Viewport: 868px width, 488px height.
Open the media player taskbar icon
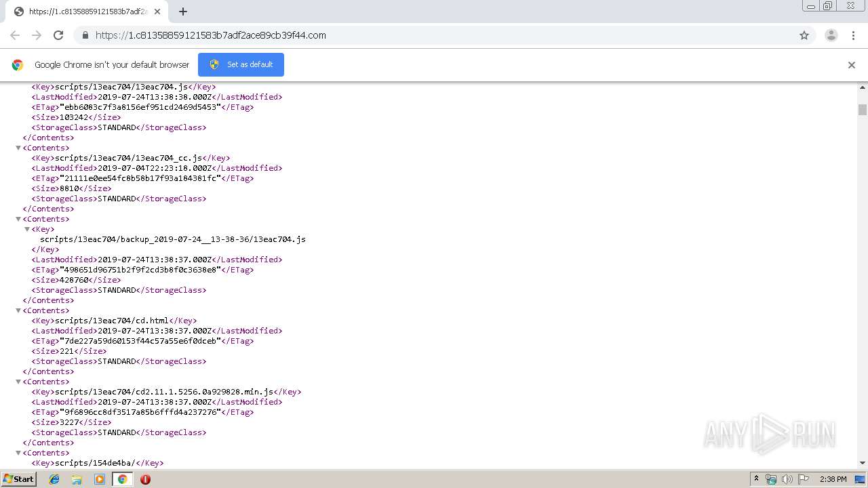pos(100,479)
